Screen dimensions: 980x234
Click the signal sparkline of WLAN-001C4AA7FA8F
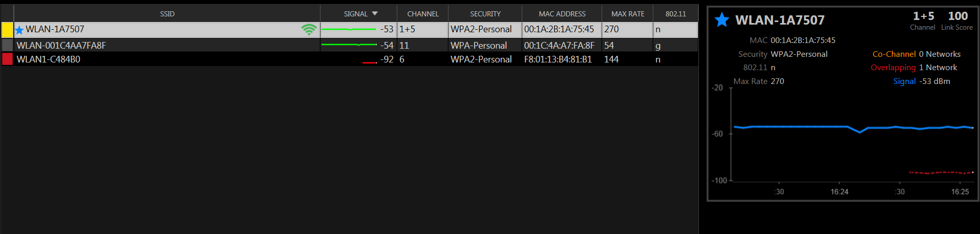click(349, 45)
